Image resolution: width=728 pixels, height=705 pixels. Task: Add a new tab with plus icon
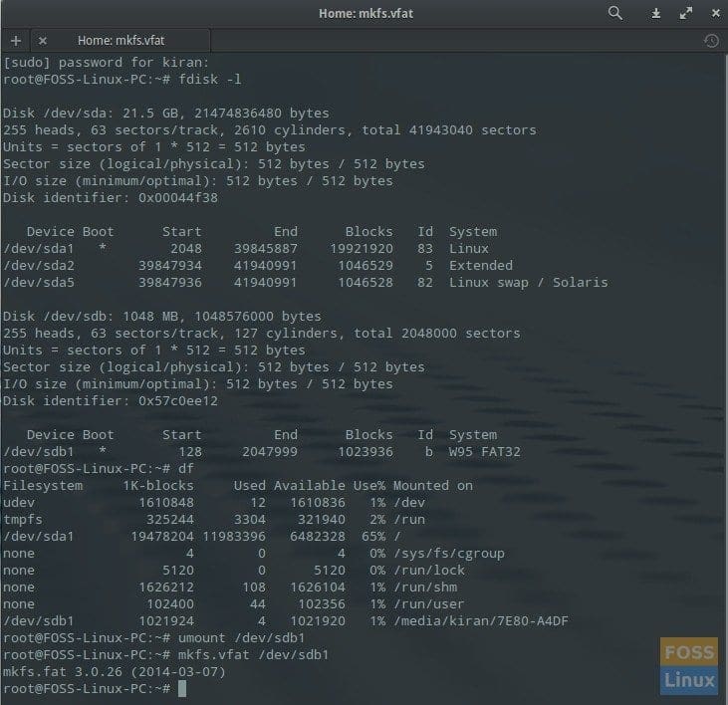click(x=16, y=41)
